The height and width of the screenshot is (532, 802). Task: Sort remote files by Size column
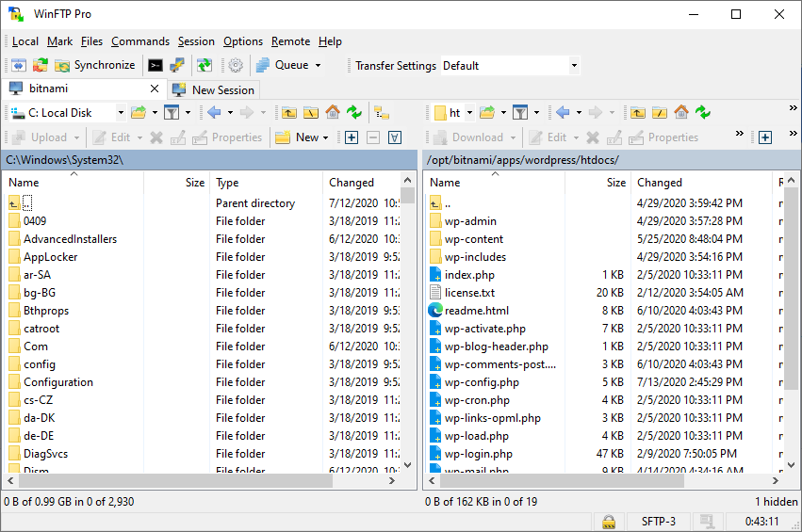597,183
